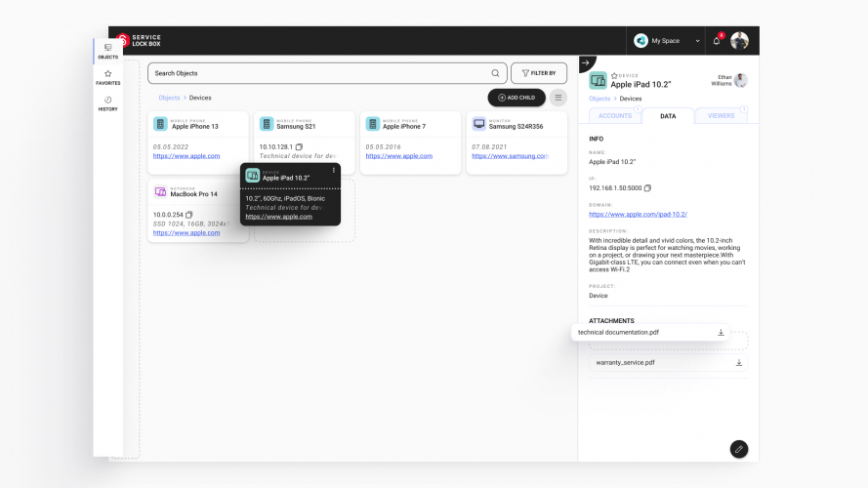The width and height of the screenshot is (868, 488).
Task: Open the notifications bell
Action: click(x=717, y=40)
